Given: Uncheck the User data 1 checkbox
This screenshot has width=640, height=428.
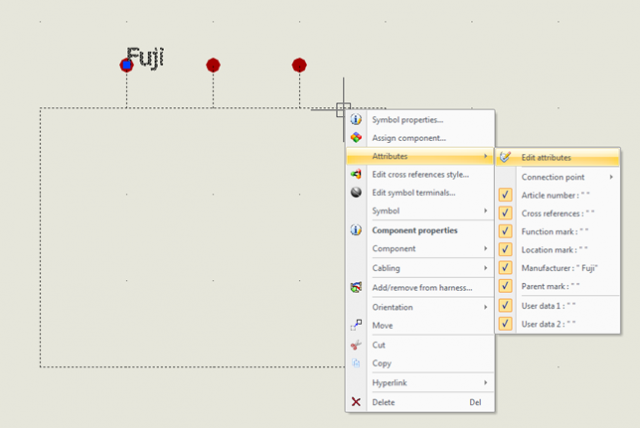Looking at the screenshot, I should point(505,306).
